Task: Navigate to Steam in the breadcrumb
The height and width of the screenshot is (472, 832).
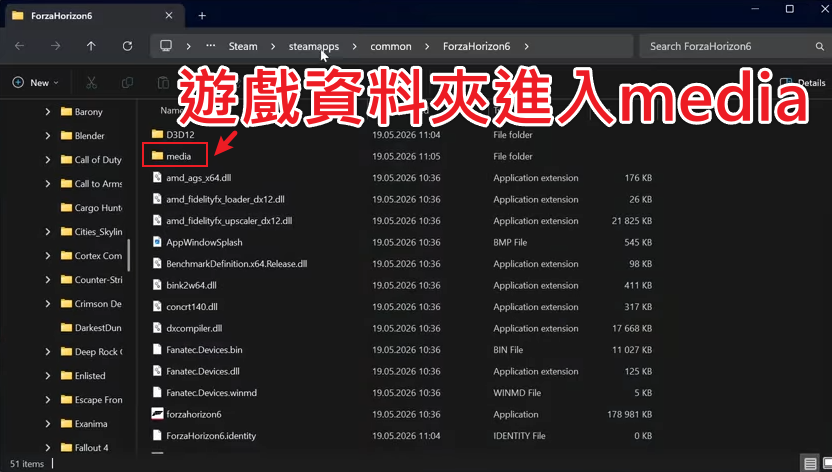Action: tap(243, 47)
